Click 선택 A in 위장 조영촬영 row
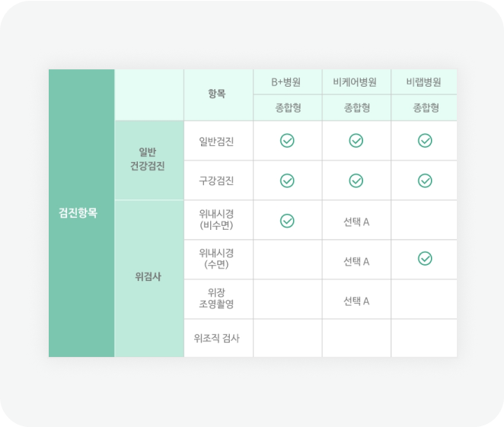This screenshot has width=504, height=427. (356, 301)
